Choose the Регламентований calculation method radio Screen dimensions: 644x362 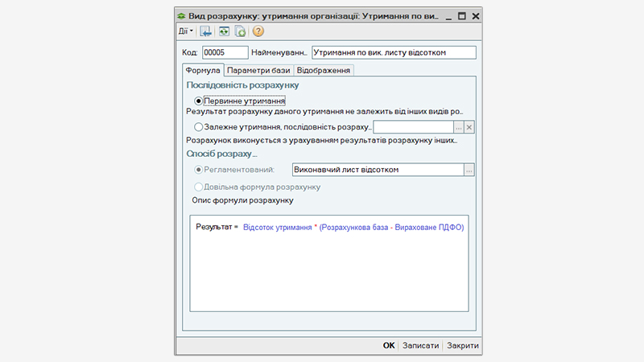click(x=198, y=170)
